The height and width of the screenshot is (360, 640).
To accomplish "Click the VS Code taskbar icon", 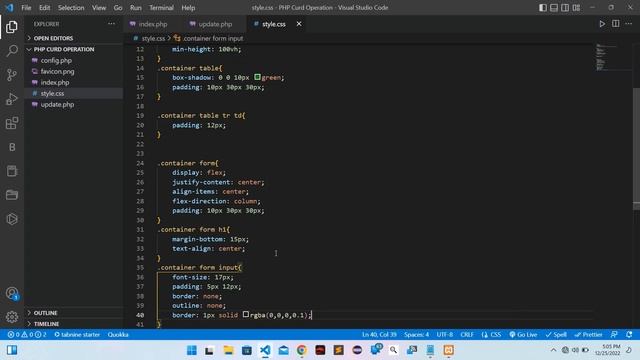I will (x=265, y=350).
